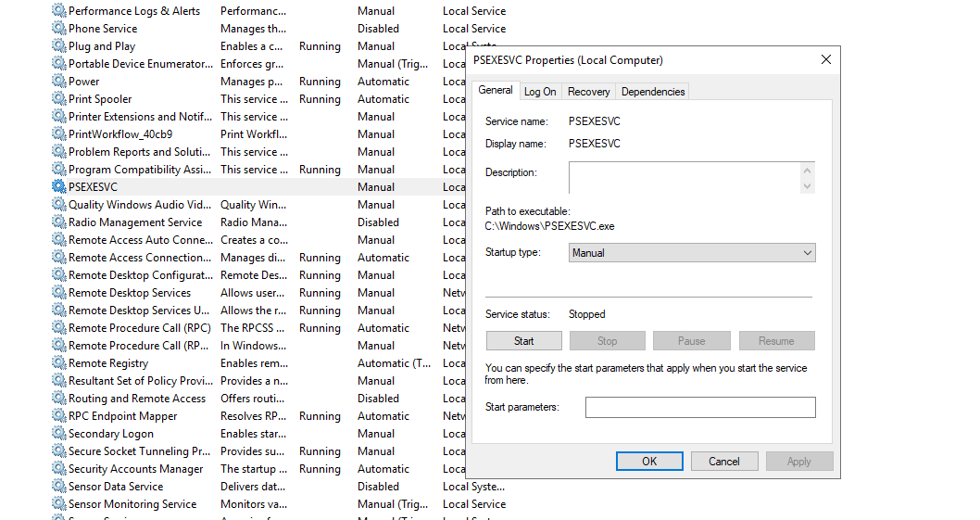Select the RPC Endpoint Mapper icon

click(x=59, y=416)
